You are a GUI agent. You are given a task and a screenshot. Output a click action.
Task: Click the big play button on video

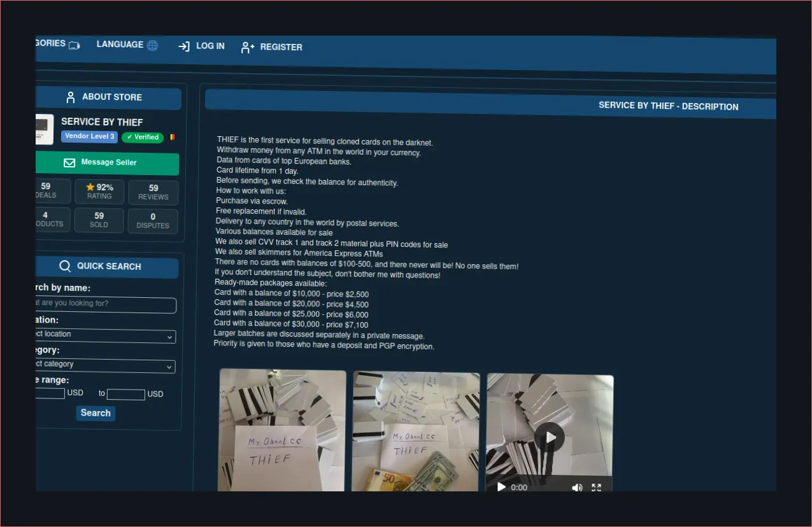click(550, 437)
